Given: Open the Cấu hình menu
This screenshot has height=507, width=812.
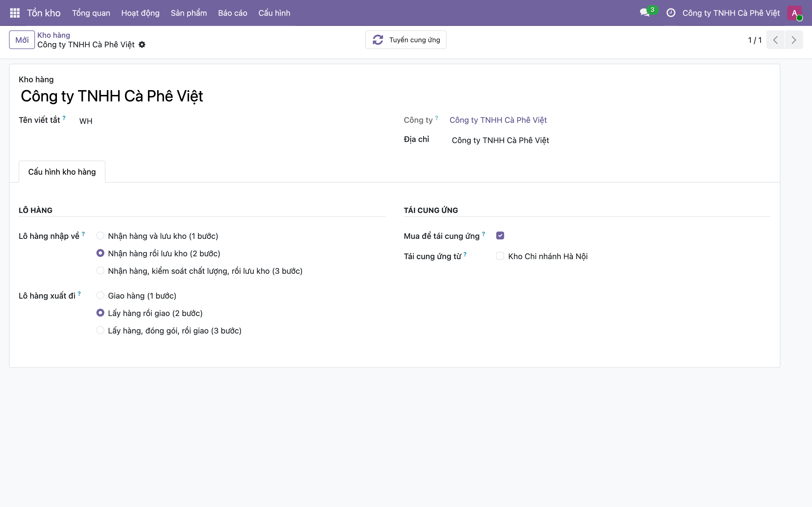Looking at the screenshot, I should (274, 13).
